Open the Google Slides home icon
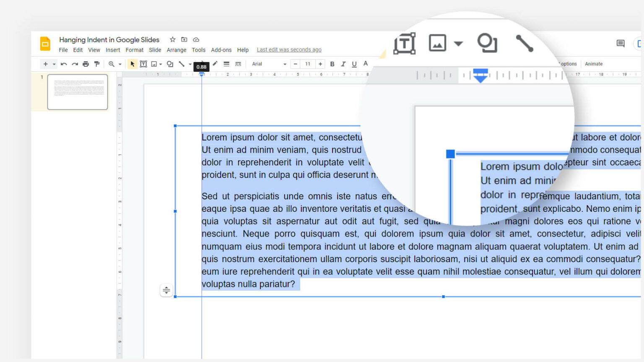The height and width of the screenshot is (362, 644). click(45, 44)
